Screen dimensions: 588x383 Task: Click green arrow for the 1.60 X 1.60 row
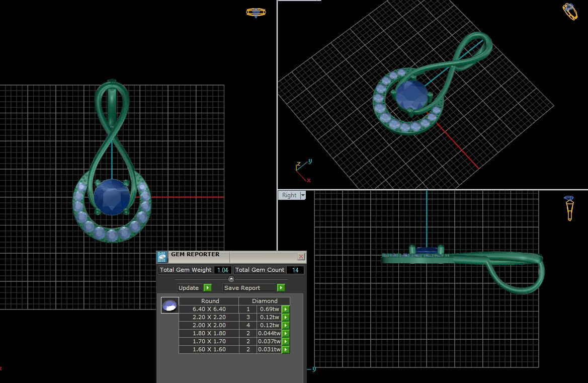286,349
